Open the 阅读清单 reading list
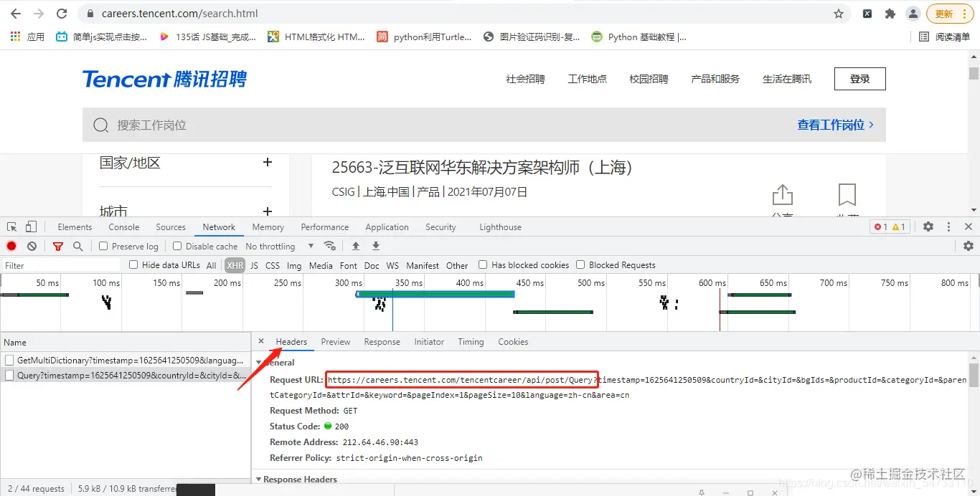The height and width of the screenshot is (496, 980). 944,37
